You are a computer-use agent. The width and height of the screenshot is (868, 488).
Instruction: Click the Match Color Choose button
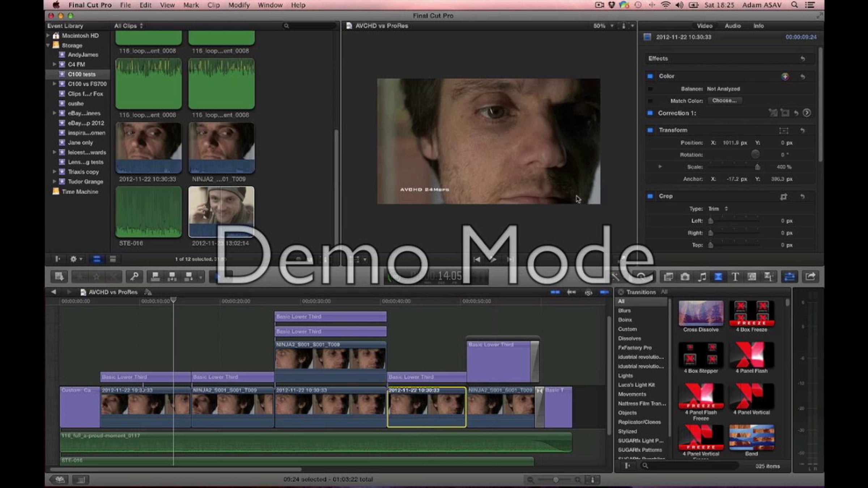pos(724,101)
